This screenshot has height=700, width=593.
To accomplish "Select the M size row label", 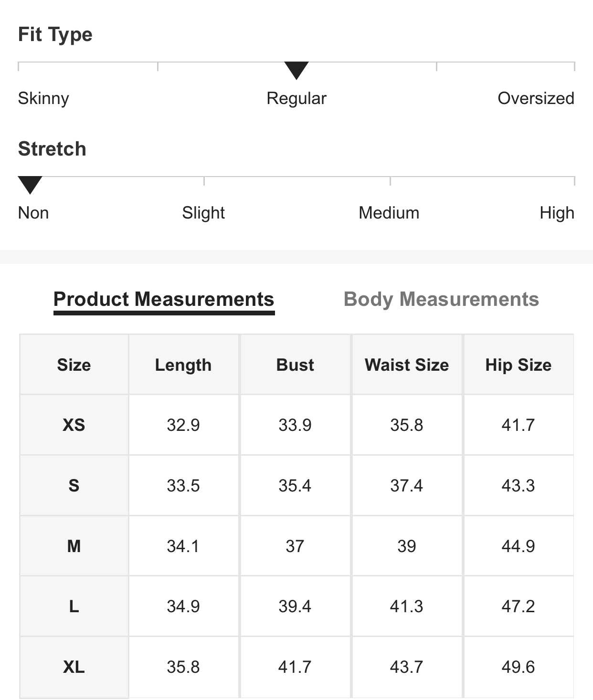I will pyautogui.click(x=74, y=546).
